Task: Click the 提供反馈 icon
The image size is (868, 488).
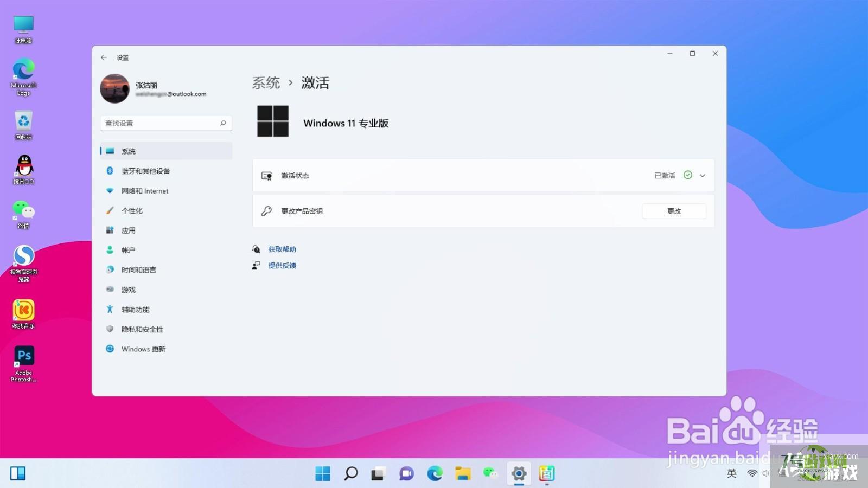Action: pyautogui.click(x=256, y=266)
